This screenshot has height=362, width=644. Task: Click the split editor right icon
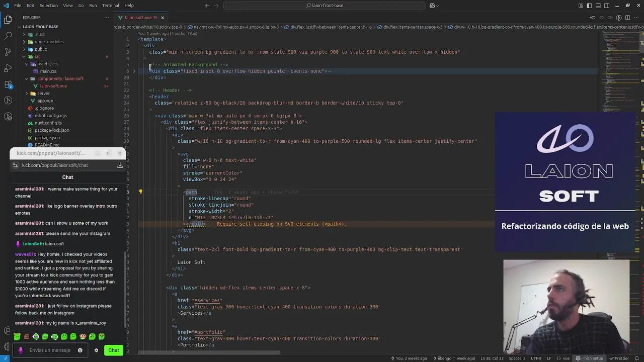628,18
